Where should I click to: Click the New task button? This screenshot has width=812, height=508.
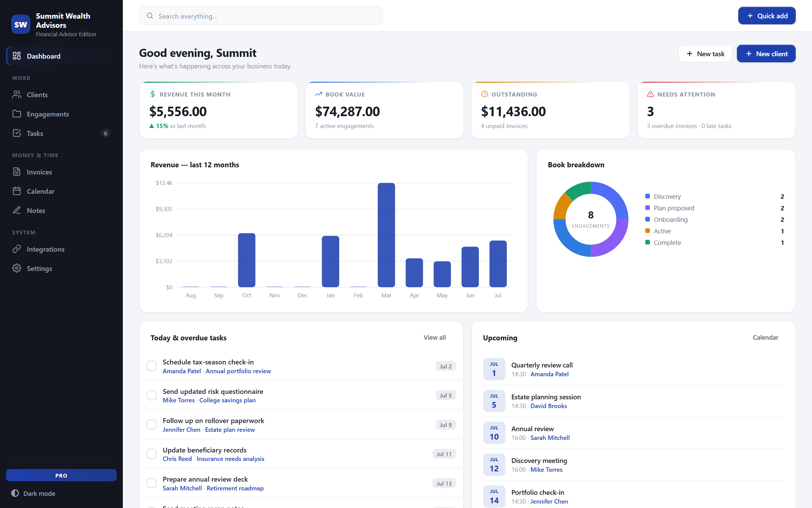[705, 54]
